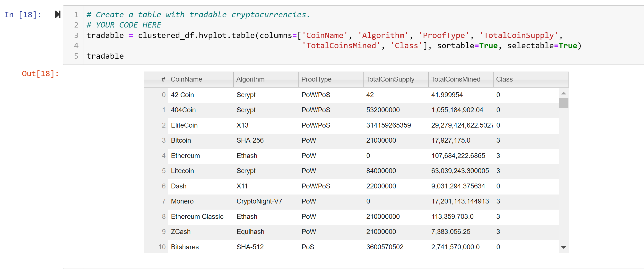The image size is (644, 269).
Task: Select the 'Bitshares' cell
Action: pos(201,247)
